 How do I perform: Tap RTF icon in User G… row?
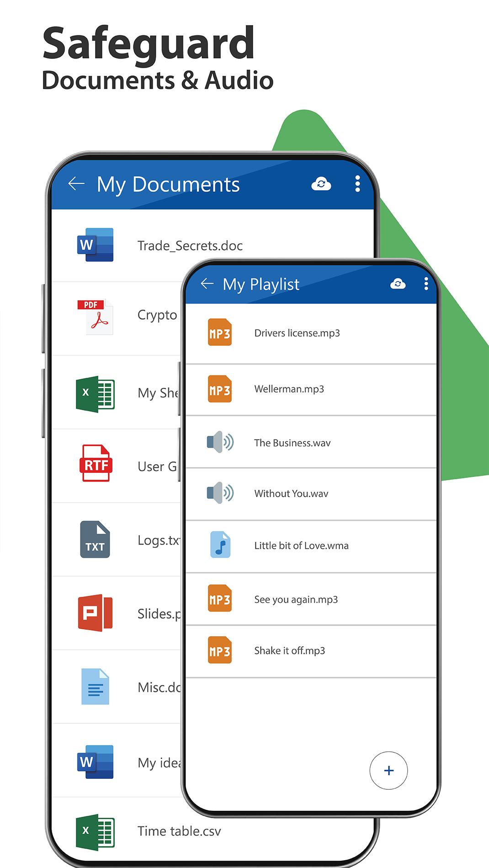point(96,463)
